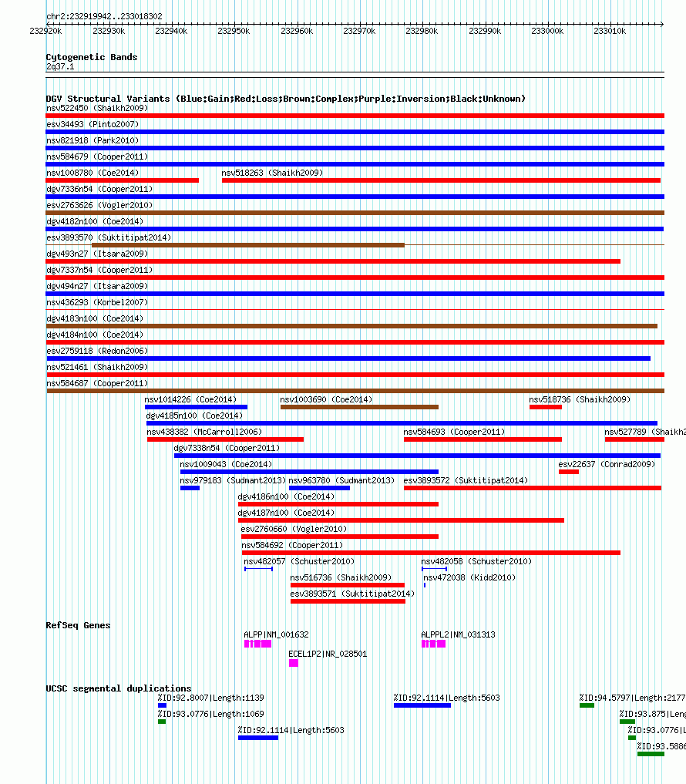Screen dimensions: 686x784
Task: Click the nsv584679 (Cooper2011) label
Action: (x=97, y=156)
